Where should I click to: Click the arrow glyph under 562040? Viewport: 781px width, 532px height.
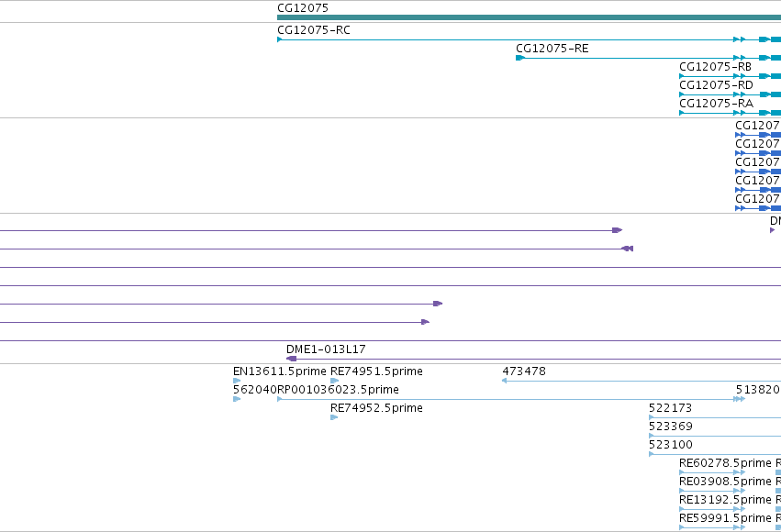point(237,399)
